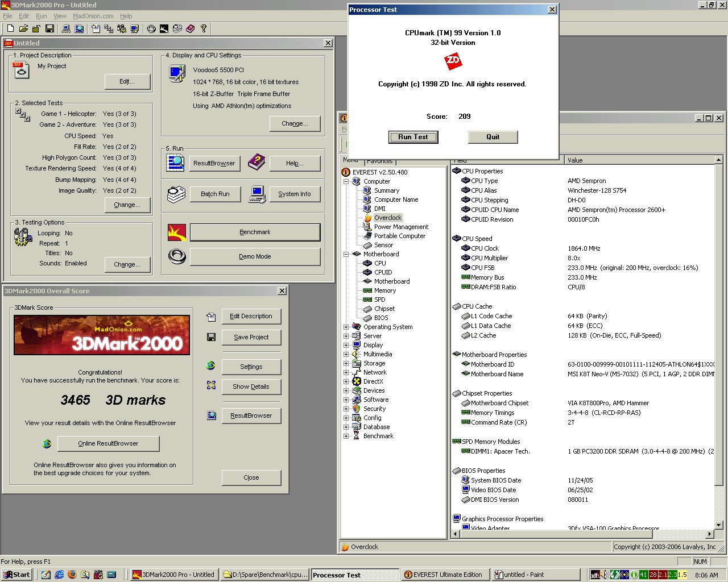Click Run Test in Processor Test dialog
Image resolution: width=728 pixels, height=582 pixels.
pyautogui.click(x=413, y=137)
